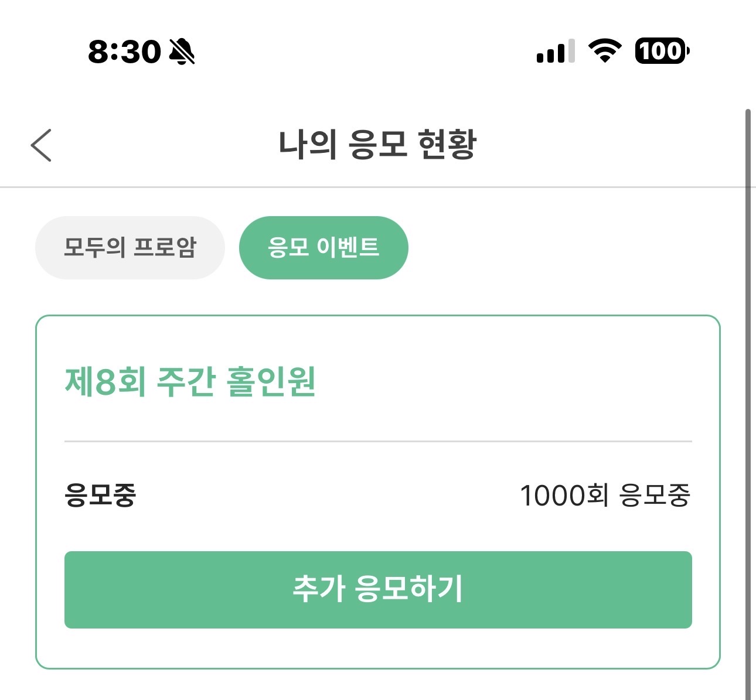Image resolution: width=756 pixels, height=700 pixels.
Task: Tap the battery 100 indicator
Action: (662, 51)
